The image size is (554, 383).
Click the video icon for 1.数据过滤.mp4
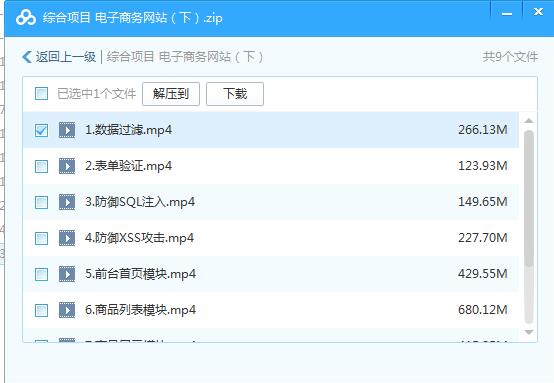(67, 130)
